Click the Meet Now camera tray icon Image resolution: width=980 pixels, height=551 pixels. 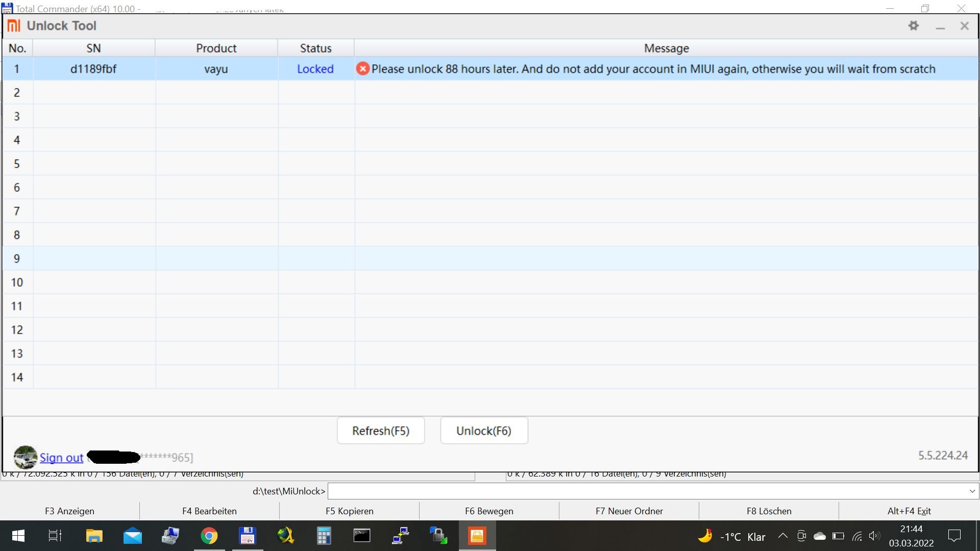[801, 536]
